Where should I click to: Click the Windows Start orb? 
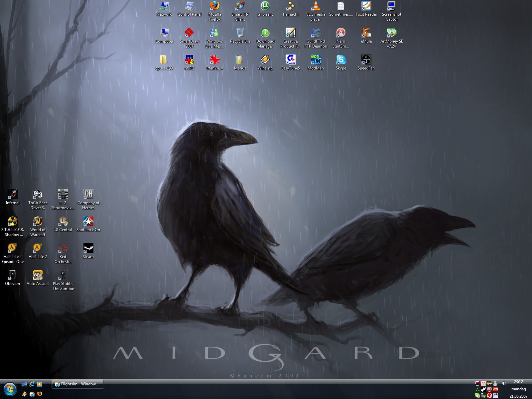[x=10, y=389]
